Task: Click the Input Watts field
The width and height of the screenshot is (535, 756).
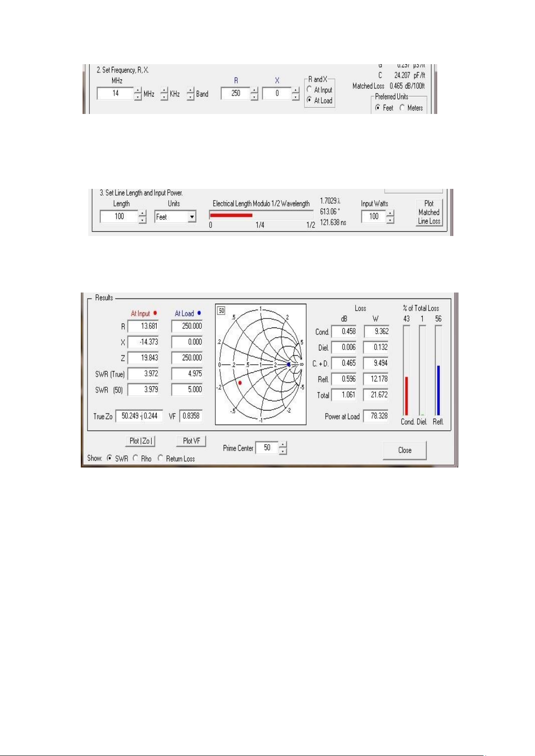Action: [373, 216]
